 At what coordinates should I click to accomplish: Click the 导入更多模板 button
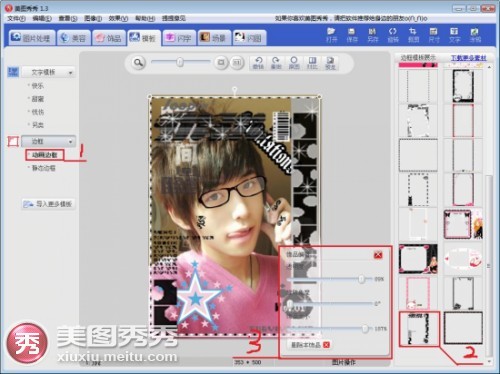point(49,204)
